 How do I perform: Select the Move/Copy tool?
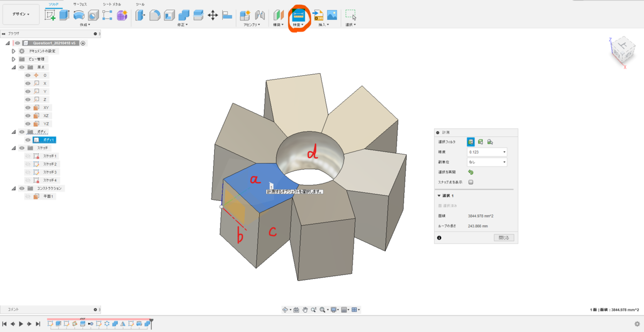[213, 16]
